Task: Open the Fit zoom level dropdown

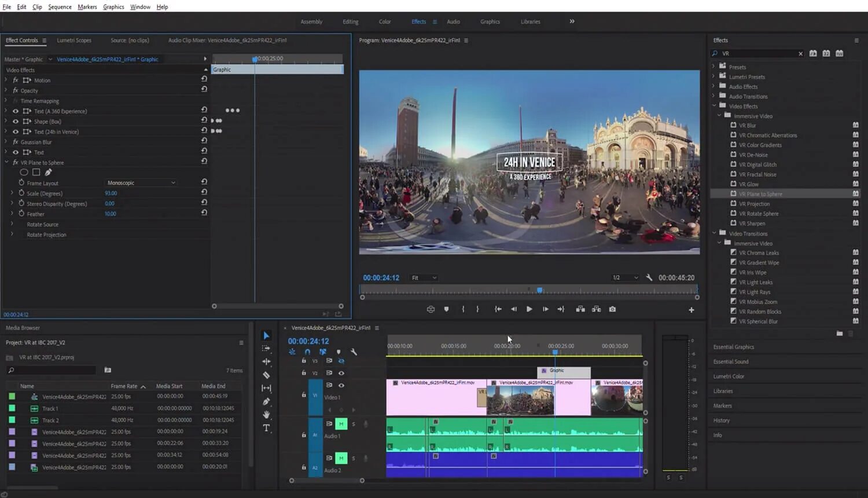Action: pyautogui.click(x=424, y=278)
